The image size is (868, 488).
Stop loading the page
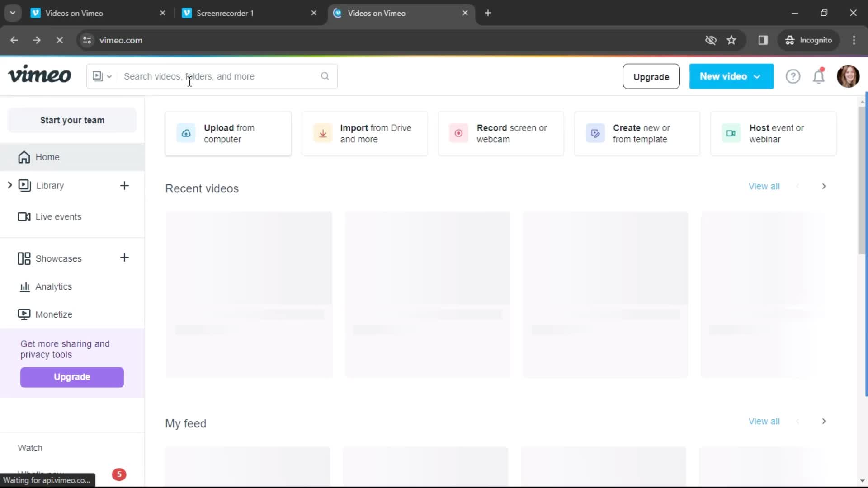tap(59, 40)
